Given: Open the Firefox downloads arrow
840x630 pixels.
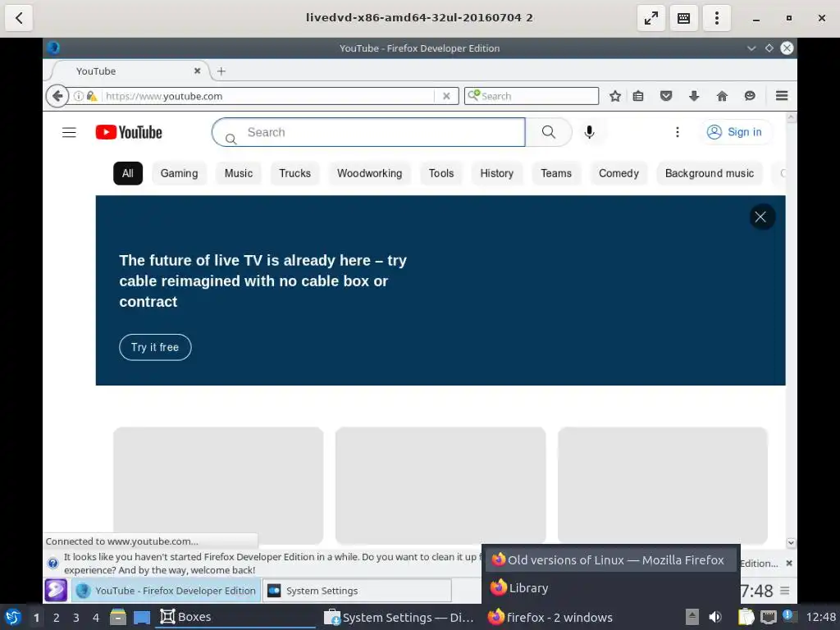Looking at the screenshot, I should point(694,96).
